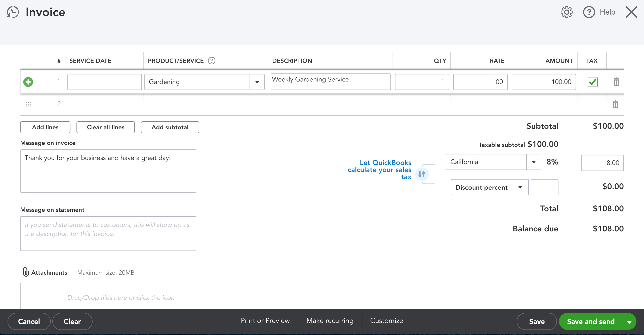Image resolution: width=644 pixels, height=335 pixels.
Task: Click the Help question mark icon
Action: pos(589,12)
